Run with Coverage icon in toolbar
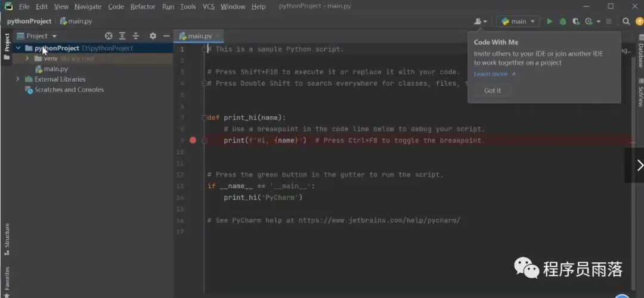 click(x=576, y=21)
